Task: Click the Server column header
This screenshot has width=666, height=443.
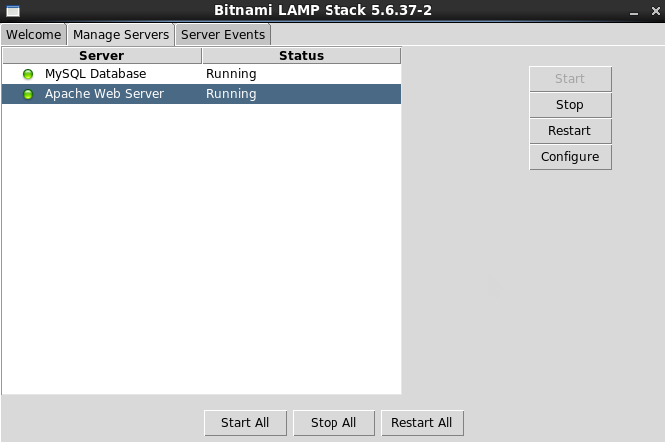Action: pyautogui.click(x=102, y=56)
